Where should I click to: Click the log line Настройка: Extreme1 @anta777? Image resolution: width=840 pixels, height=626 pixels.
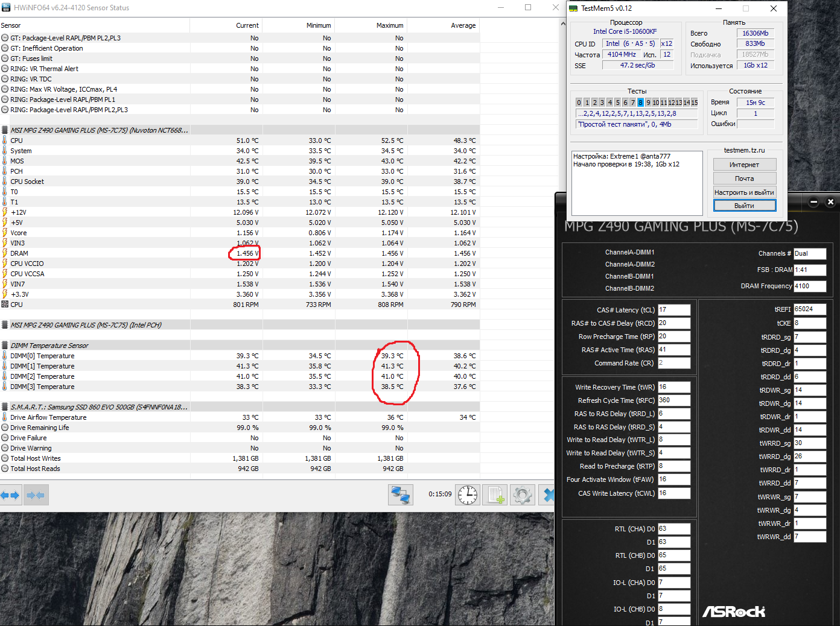(622, 156)
